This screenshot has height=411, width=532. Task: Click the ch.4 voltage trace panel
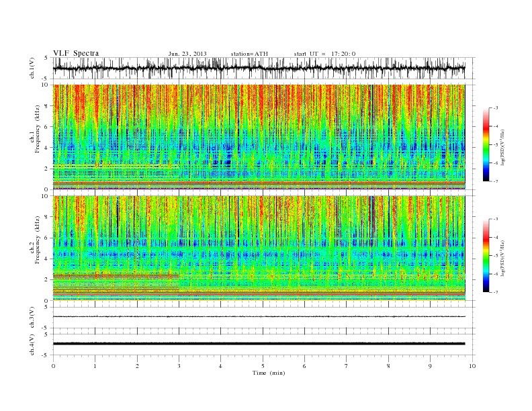264,345
